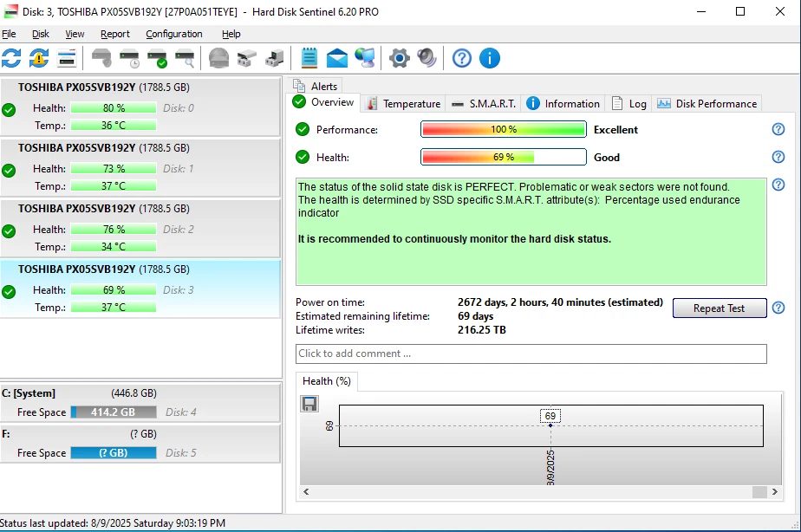Switch to the Temperature tab
The image size is (801, 532).
[x=402, y=103]
